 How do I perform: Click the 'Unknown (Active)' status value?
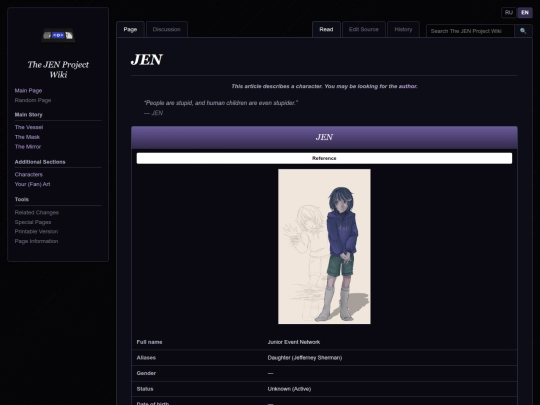289,389
